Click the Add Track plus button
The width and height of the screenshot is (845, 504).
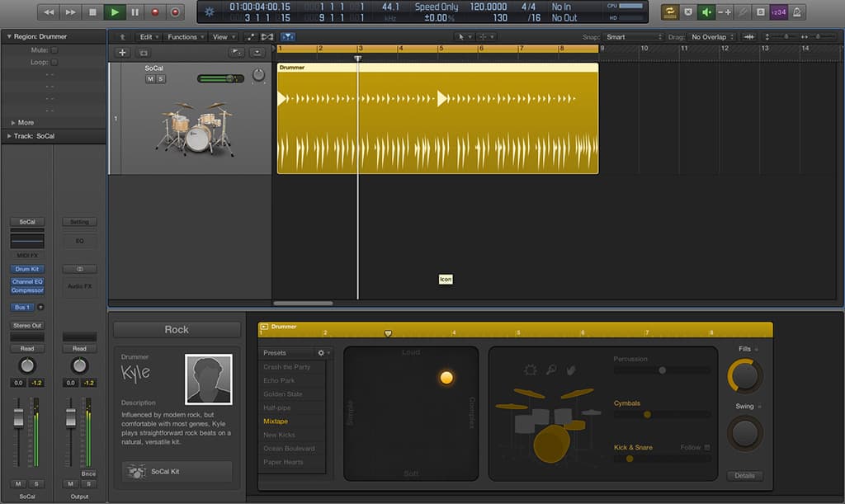(x=122, y=52)
